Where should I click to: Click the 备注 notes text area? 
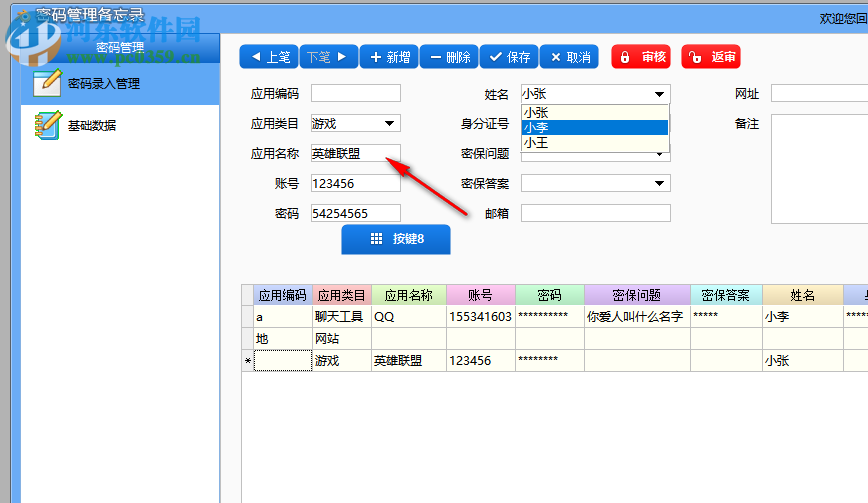pyautogui.click(x=819, y=169)
